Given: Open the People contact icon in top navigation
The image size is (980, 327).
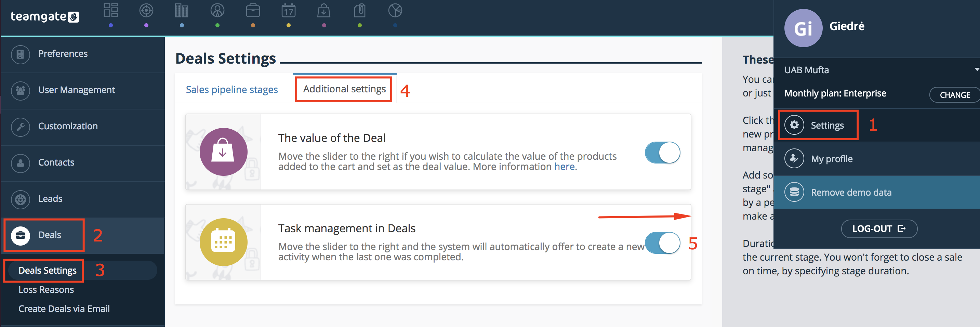Looking at the screenshot, I should tap(217, 10).
